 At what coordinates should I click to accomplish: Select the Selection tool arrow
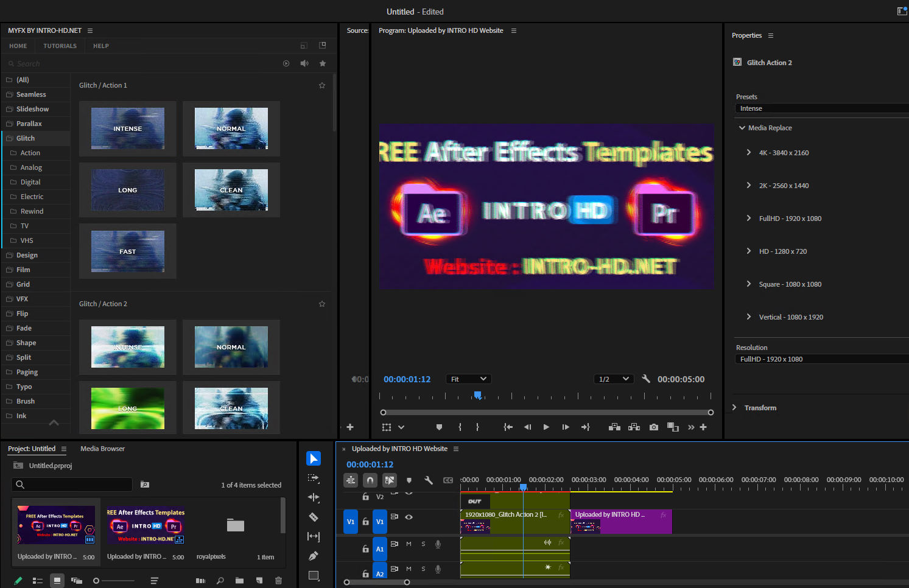[x=314, y=458]
